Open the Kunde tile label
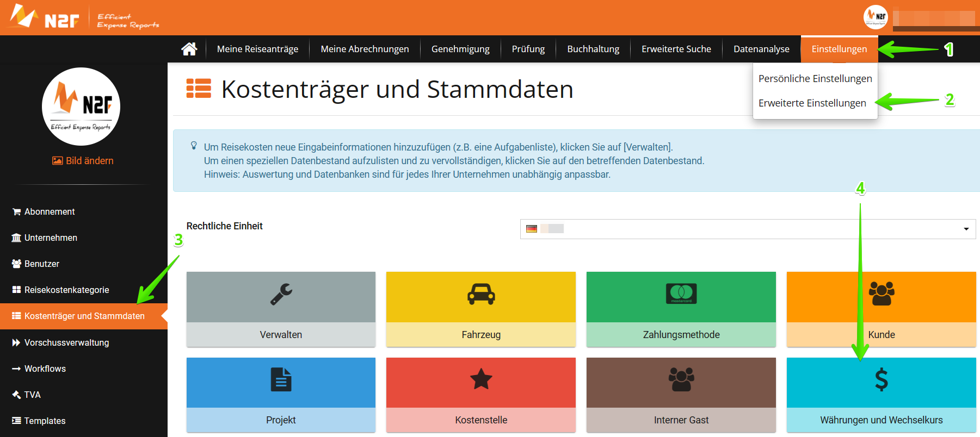The width and height of the screenshot is (980, 437). pyautogui.click(x=882, y=335)
